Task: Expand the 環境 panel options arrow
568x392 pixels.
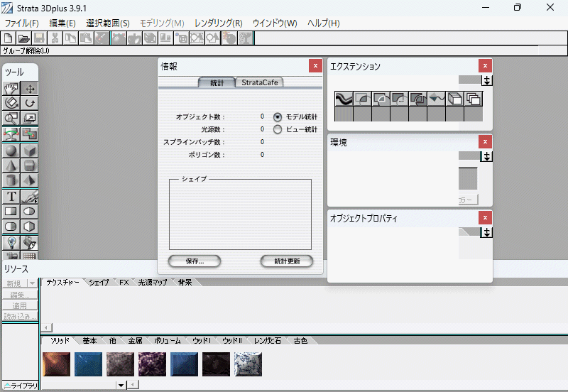Action: [x=486, y=156]
